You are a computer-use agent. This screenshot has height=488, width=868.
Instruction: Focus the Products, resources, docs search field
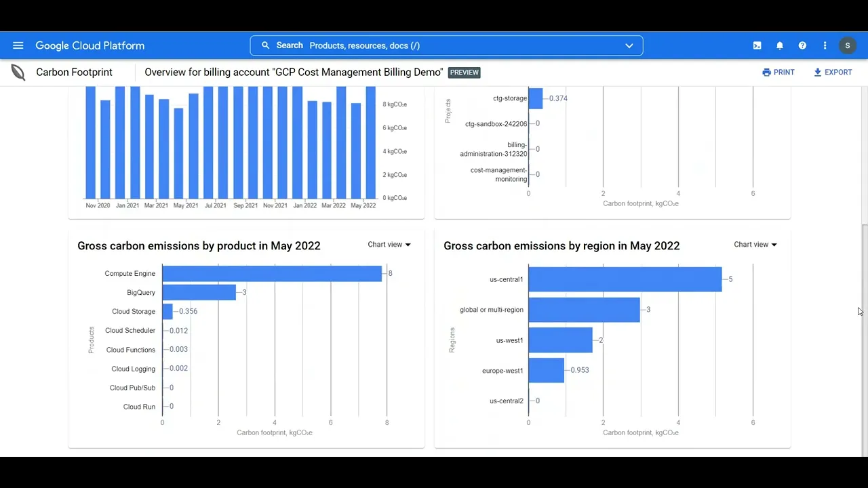click(x=446, y=45)
